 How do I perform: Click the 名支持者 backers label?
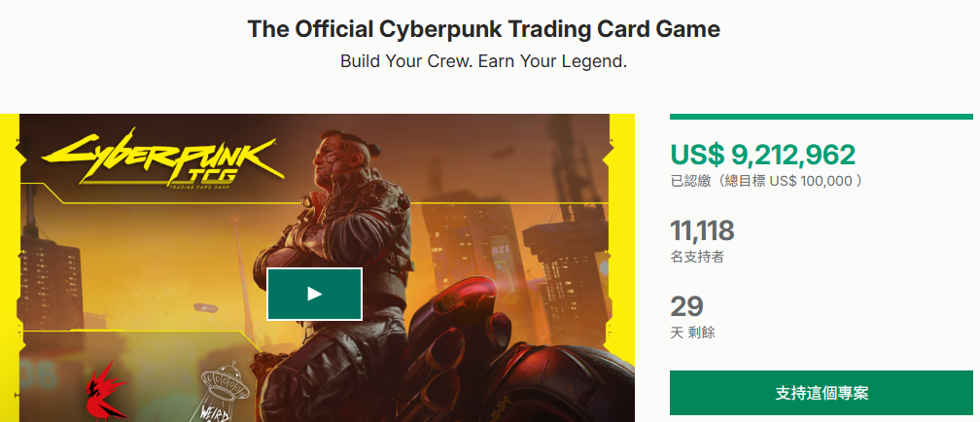point(696,258)
